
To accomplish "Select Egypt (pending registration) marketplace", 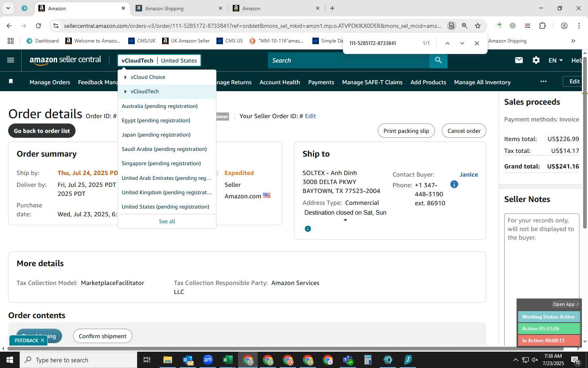I will pos(156,120).
